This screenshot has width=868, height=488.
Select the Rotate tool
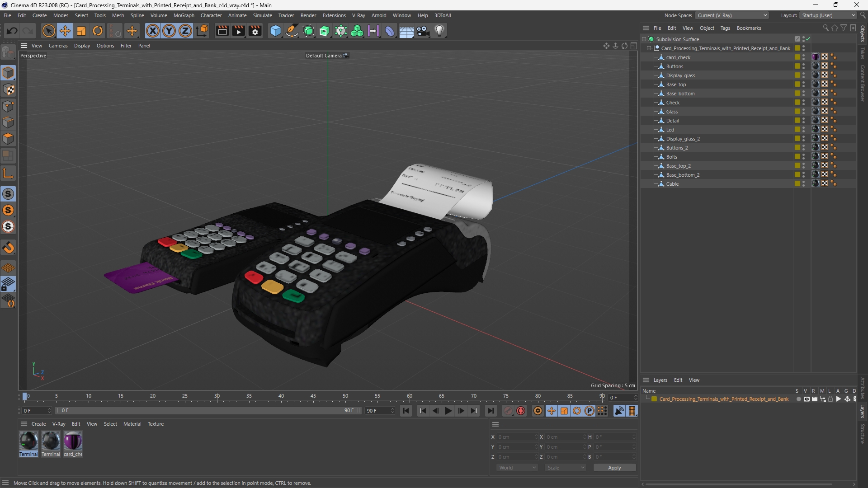98,31
